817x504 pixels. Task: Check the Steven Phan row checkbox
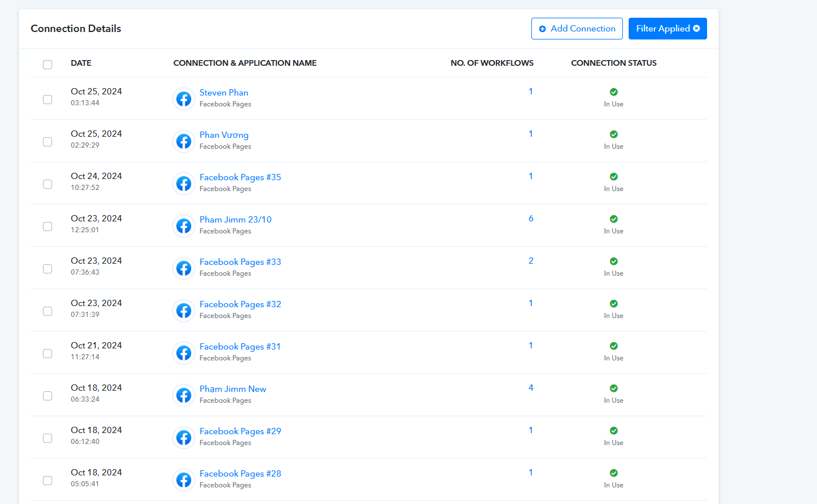[48, 100]
